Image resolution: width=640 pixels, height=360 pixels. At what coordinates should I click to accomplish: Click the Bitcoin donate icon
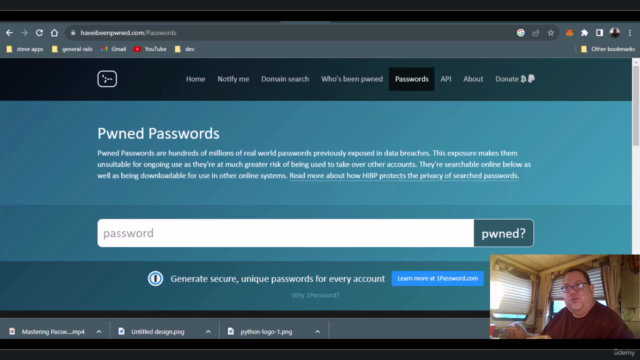click(x=523, y=79)
